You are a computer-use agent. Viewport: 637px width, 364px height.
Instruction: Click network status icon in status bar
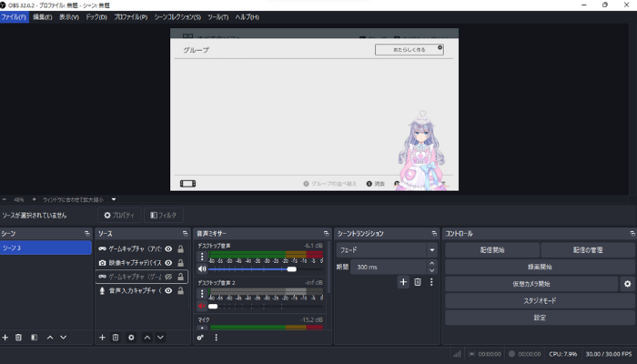[x=457, y=354]
